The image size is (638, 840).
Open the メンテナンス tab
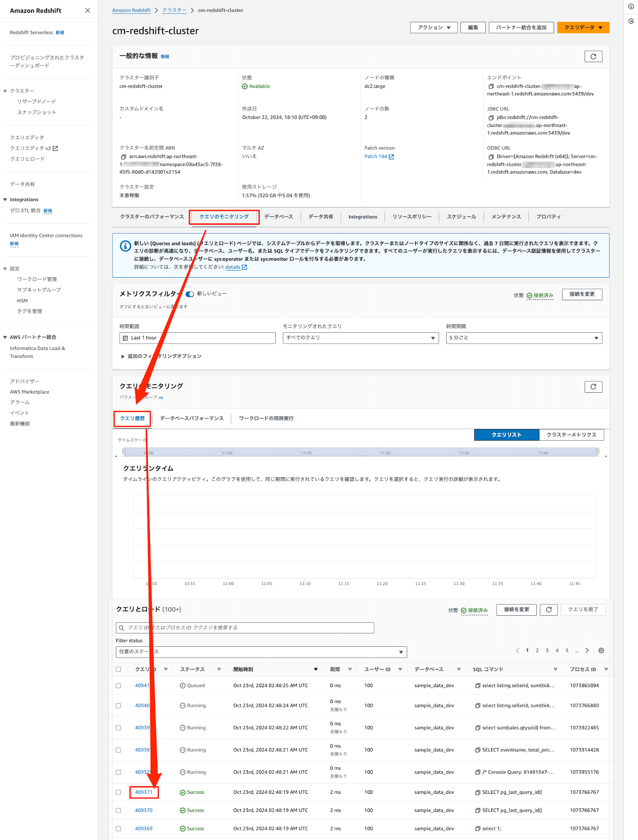click(506, 217)
